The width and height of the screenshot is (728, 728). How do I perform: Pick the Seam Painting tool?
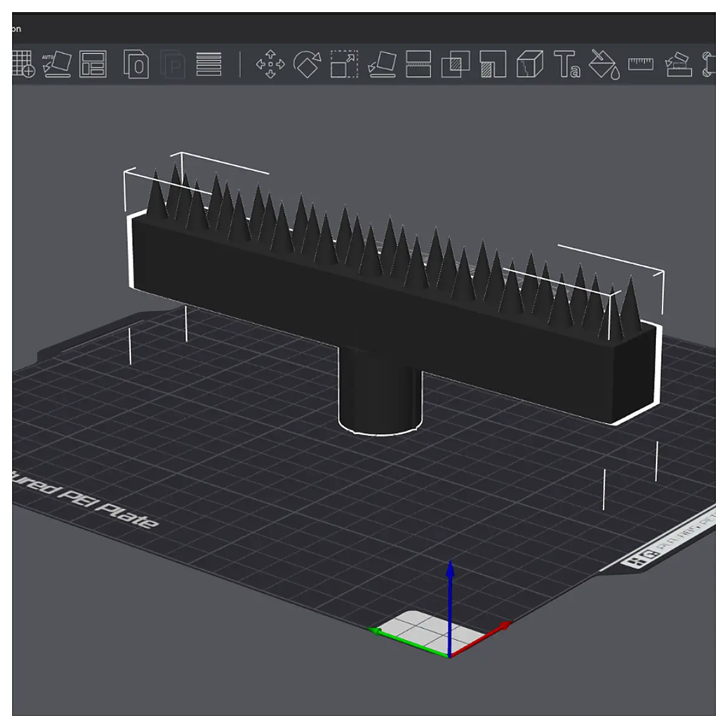click(530, 64)
